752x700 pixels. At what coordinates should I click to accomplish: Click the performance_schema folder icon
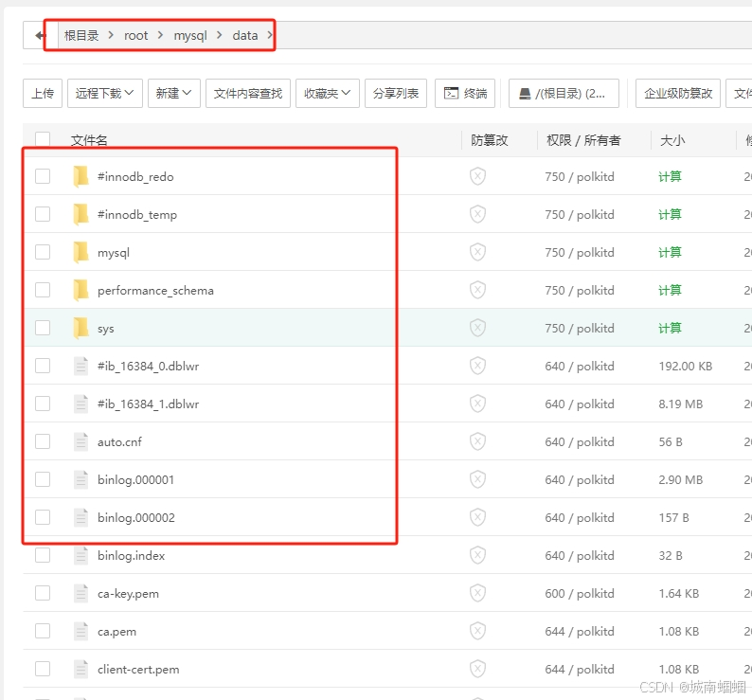(x=81, y=290)
